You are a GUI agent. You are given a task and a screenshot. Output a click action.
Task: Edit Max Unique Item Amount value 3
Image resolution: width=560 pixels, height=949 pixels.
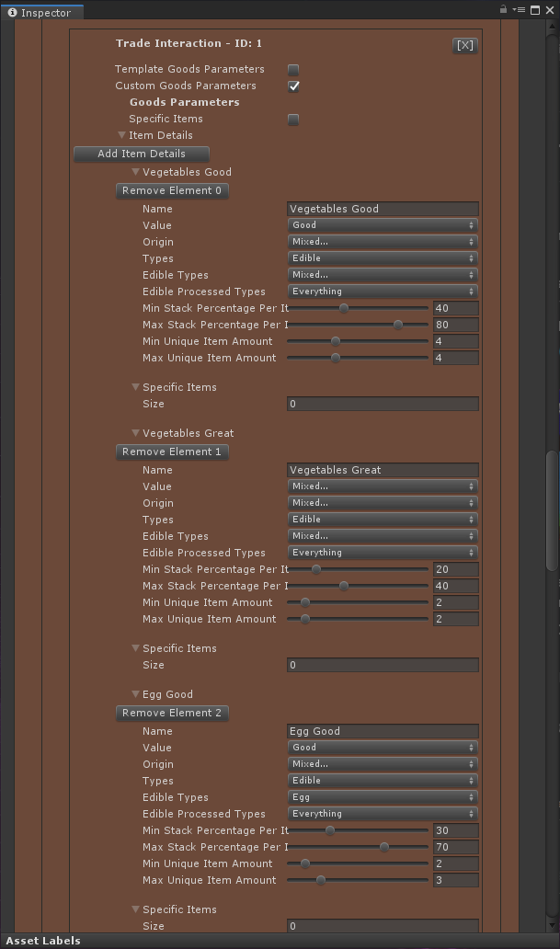point(456,881)
